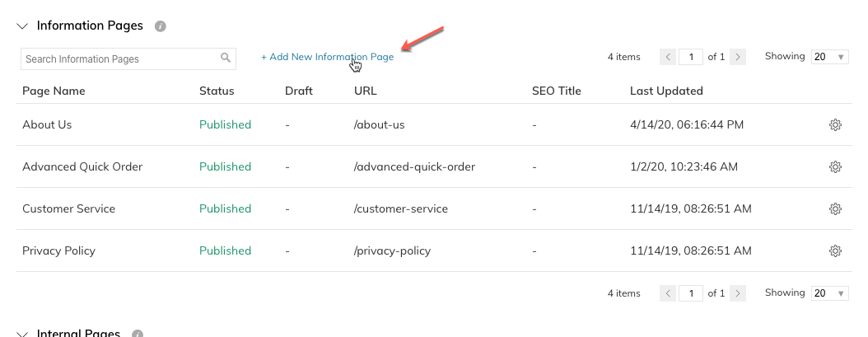Click into Search Information Pages field
The width and height of the screenshot is (868, 337).
pos(128,59)
